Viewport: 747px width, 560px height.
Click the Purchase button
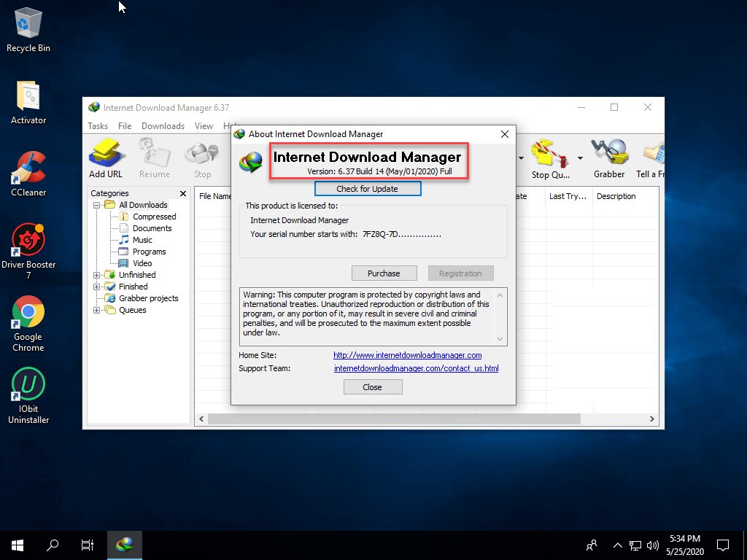pyautogui.click(x=384, y=273)
